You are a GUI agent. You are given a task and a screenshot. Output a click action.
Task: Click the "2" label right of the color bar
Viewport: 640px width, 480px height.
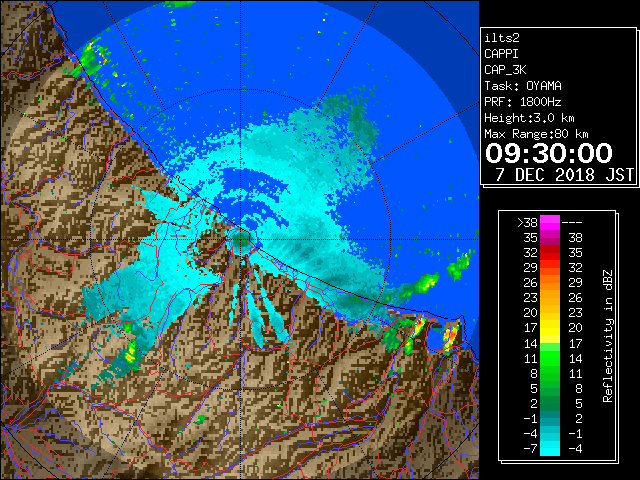coord(579,419)
